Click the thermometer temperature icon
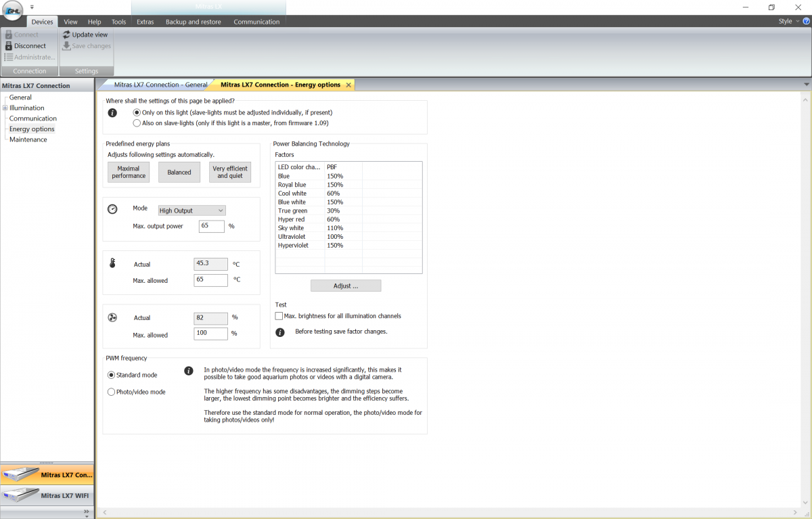 pyautogui.click(x=113, y=263)
